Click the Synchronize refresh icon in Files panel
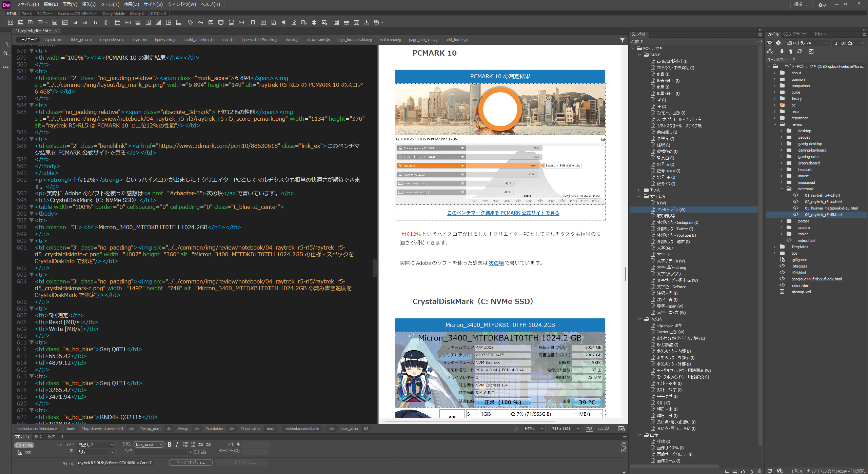This screenshot has width=868, height=474. (x=800, y=51)
